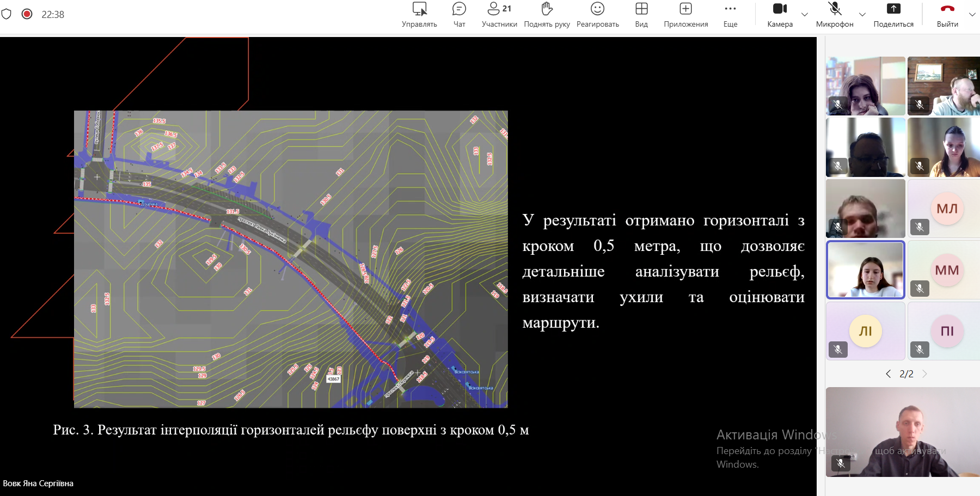Open Приложения apps panel
Viewport: 980px width, 496px height.
685,15
